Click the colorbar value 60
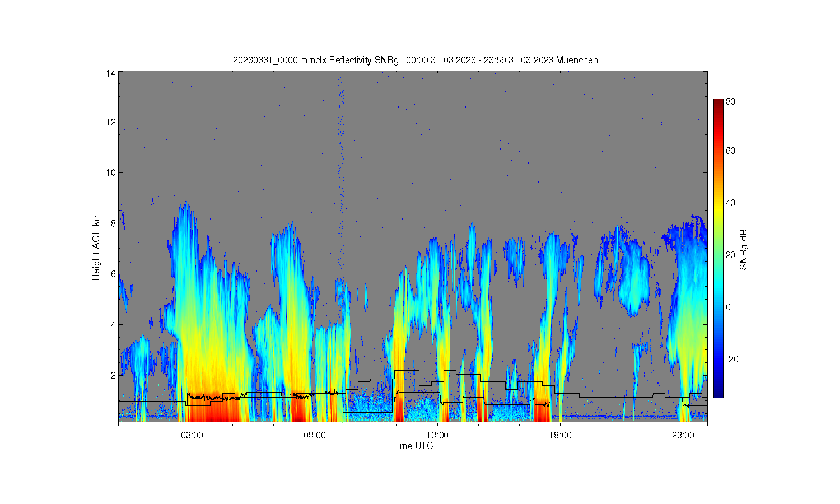Image resolution: width=840 pixels, height=504 pixels. 731,151
